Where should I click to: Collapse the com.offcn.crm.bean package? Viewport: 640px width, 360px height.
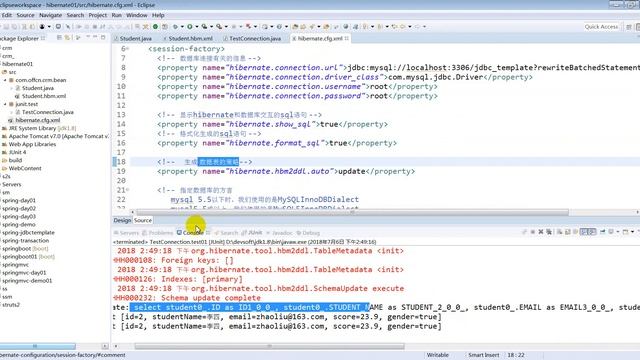point(5,80)
